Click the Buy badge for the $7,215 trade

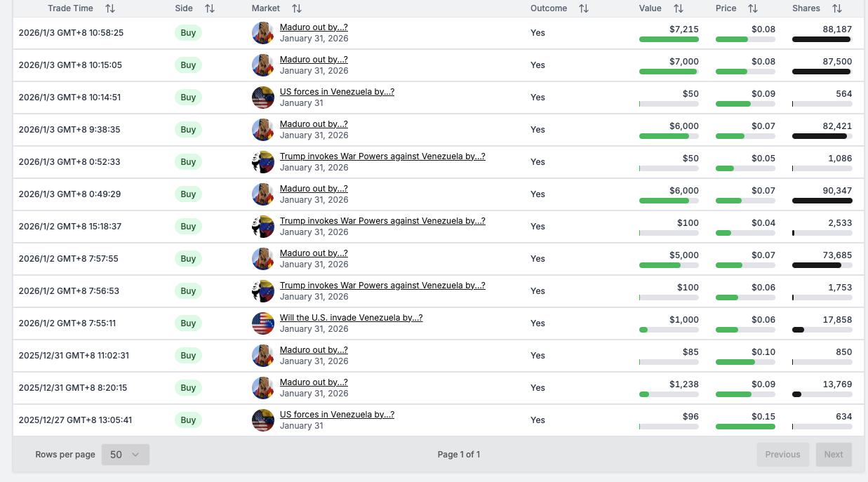pos(188,33)
